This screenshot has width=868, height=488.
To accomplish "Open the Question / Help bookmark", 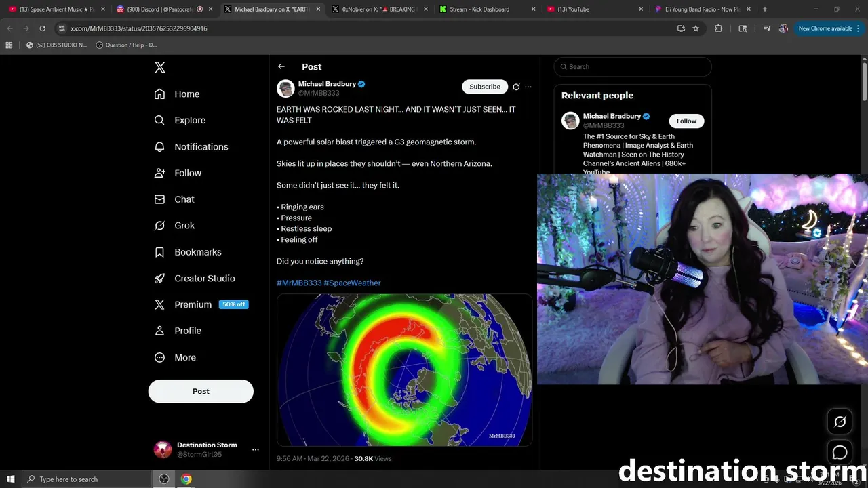I will [x=126, y=45].
